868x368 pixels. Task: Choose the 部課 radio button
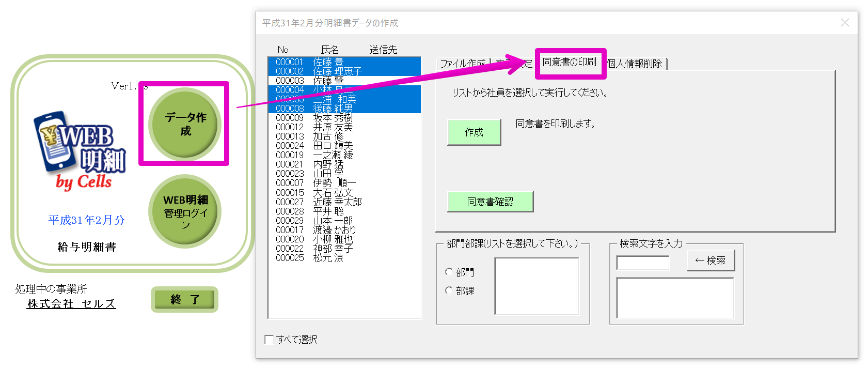click(x=449, y=290)
